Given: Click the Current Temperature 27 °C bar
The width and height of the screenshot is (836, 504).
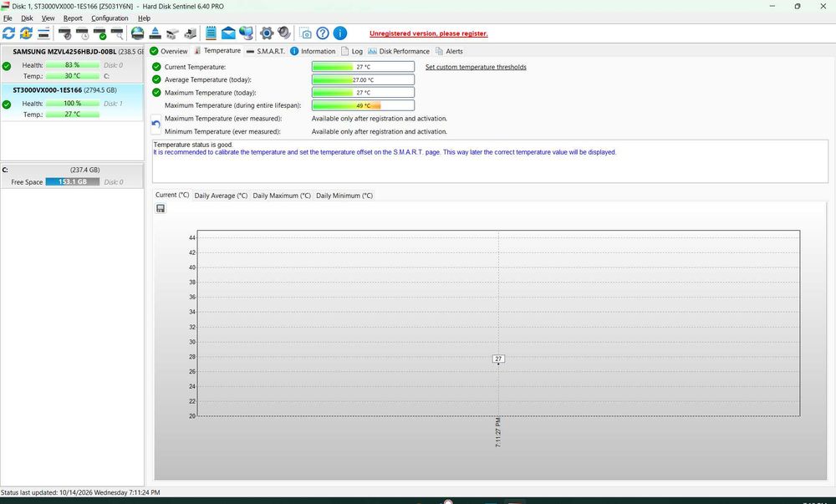Looking at the screenshot, I should [363, 67].
